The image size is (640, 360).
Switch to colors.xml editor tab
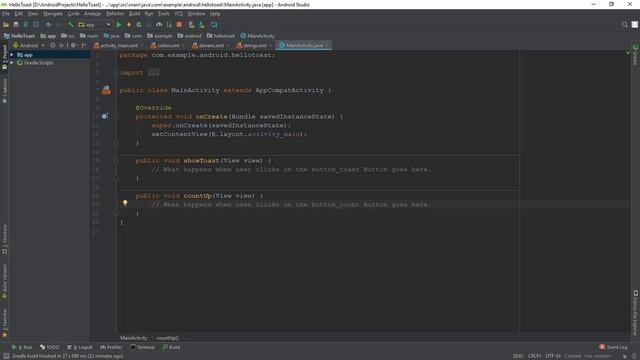[168, 45]
